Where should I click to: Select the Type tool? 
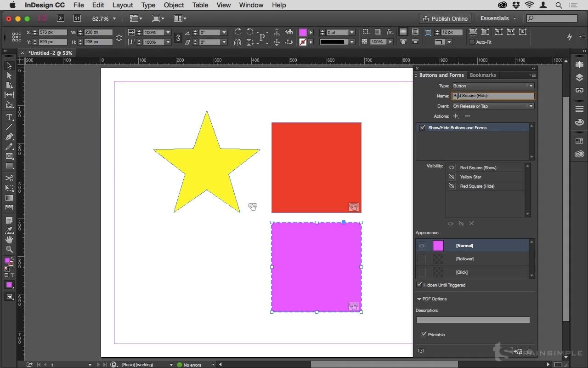point(9,117)
